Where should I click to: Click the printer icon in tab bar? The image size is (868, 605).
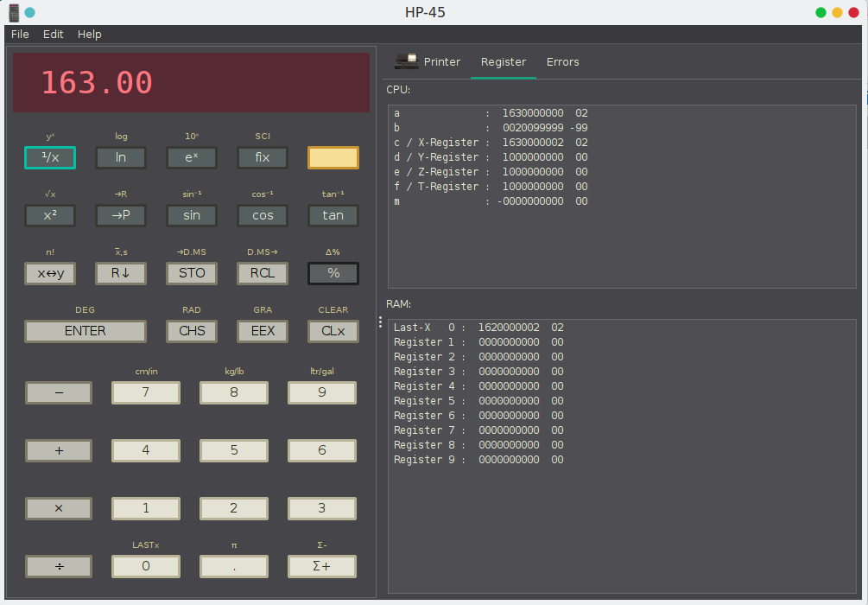[406, 61]
